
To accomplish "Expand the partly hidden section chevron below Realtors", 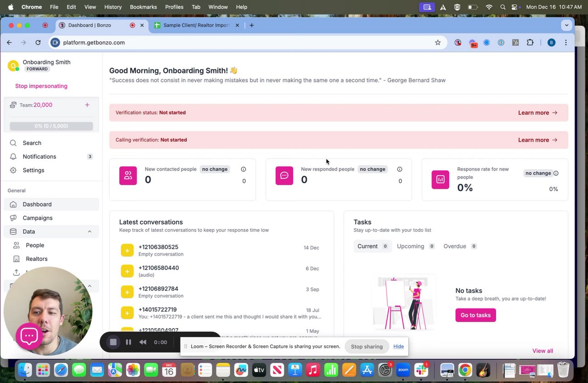I will [90, 286].
